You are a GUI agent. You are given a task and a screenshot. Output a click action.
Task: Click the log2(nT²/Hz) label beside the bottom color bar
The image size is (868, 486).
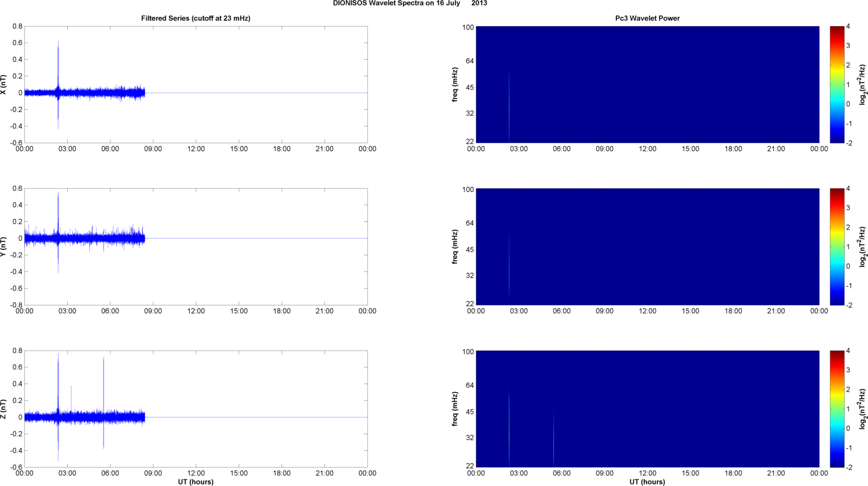point(862,409)
